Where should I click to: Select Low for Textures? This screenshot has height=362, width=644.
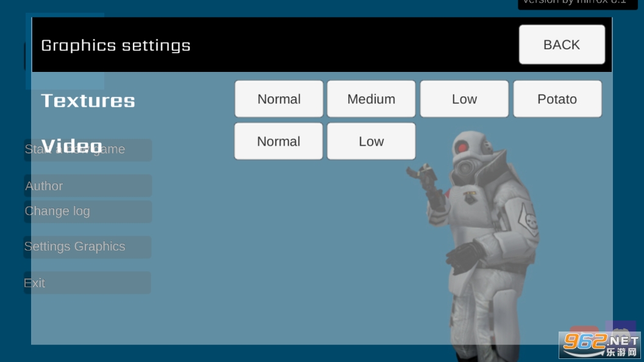pyautogui.click(x=463, y=99)
